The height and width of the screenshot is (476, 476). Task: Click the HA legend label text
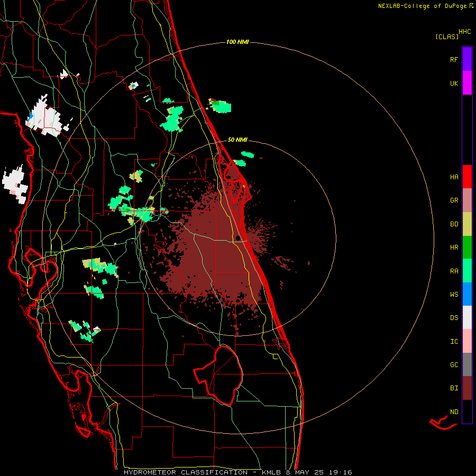pyautogui.click(x=454, y=177)
